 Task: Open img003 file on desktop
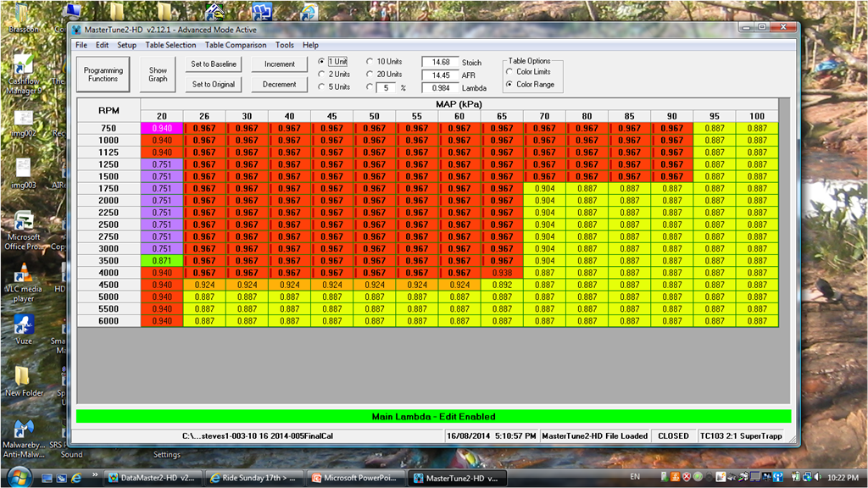pyautogui.click(x=23, y=175)
